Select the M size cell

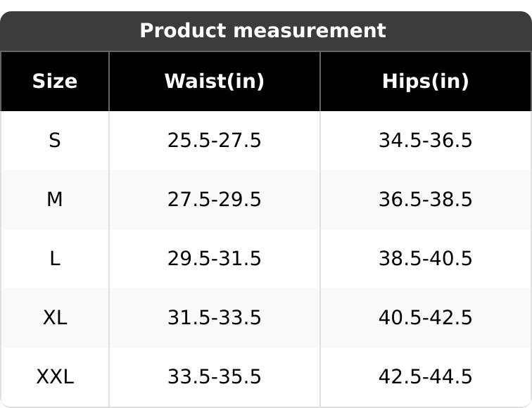[55, 200]
